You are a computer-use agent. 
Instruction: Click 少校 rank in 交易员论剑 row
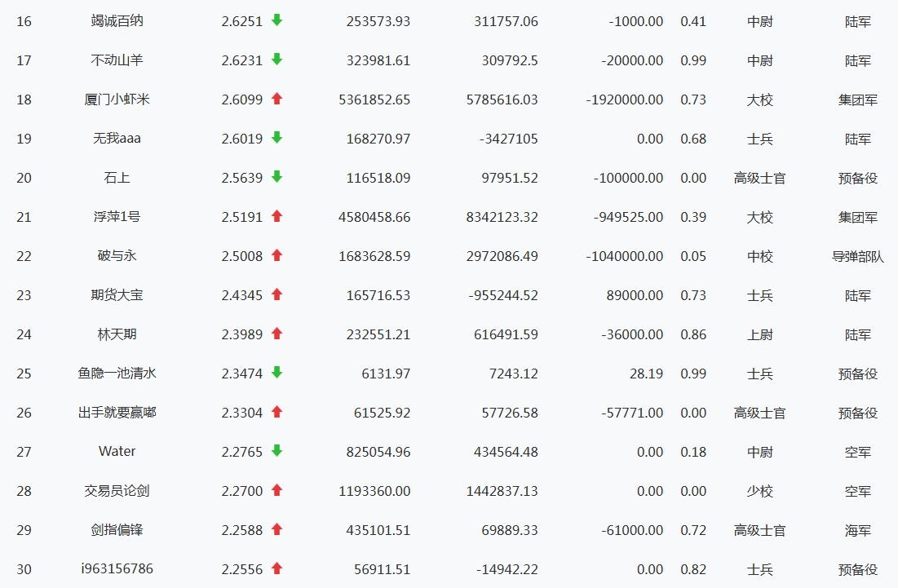click(759, 491)
